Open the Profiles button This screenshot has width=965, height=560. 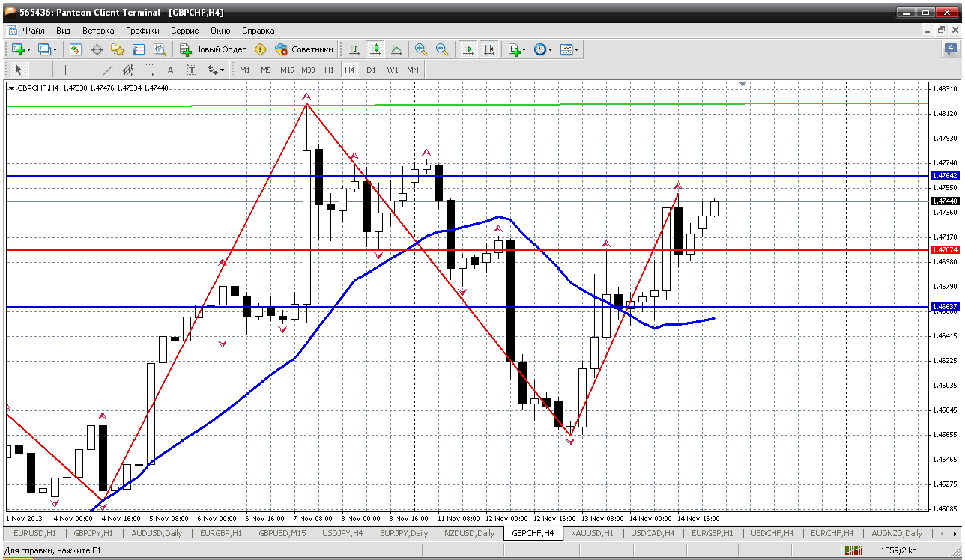pyautogui.click(x=44, y=49)
